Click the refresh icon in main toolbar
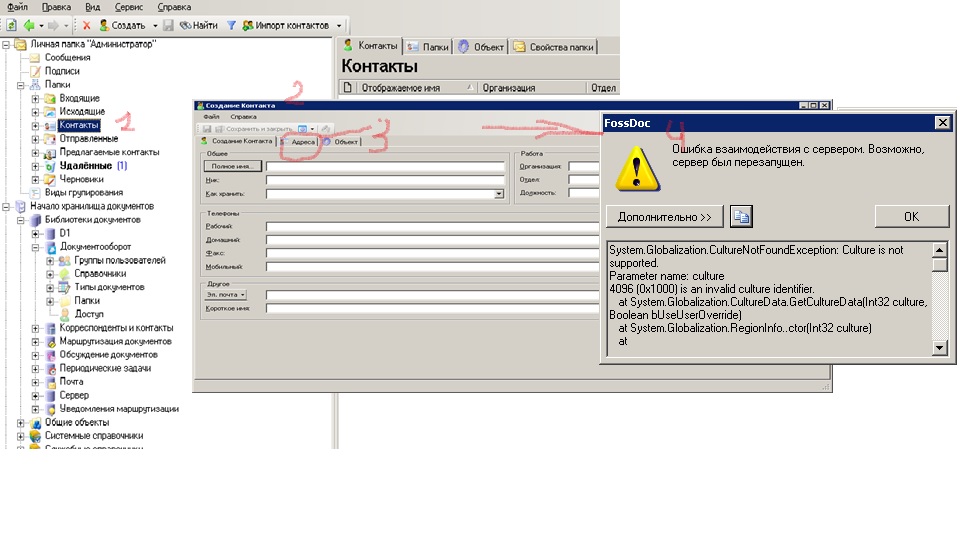 [x=12, y=25]
